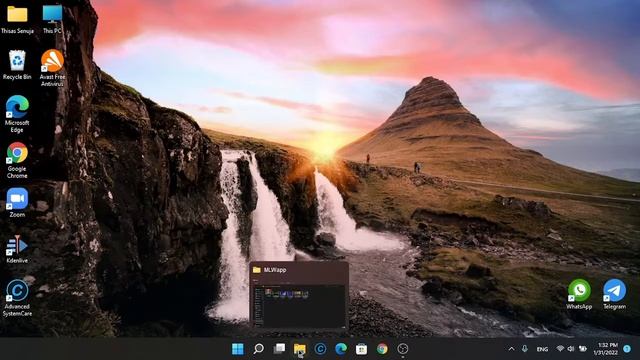Select Google Chrome desktop shortcut
Screen dimensions: 640x360
(17, 160)
